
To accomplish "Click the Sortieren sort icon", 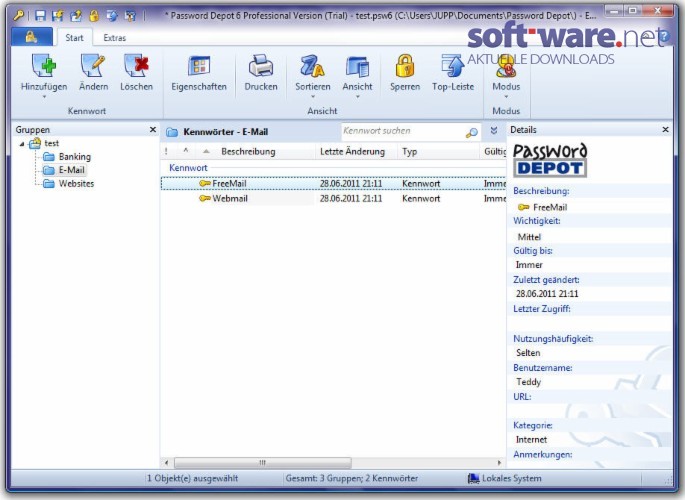I will pyautogui.click(x=313, y=66).
